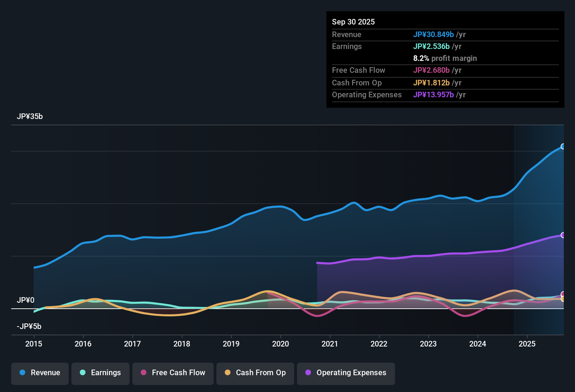575x392 pixels.
Task: Click the 2020 label on the x-axis
Action: pos(280,344)
